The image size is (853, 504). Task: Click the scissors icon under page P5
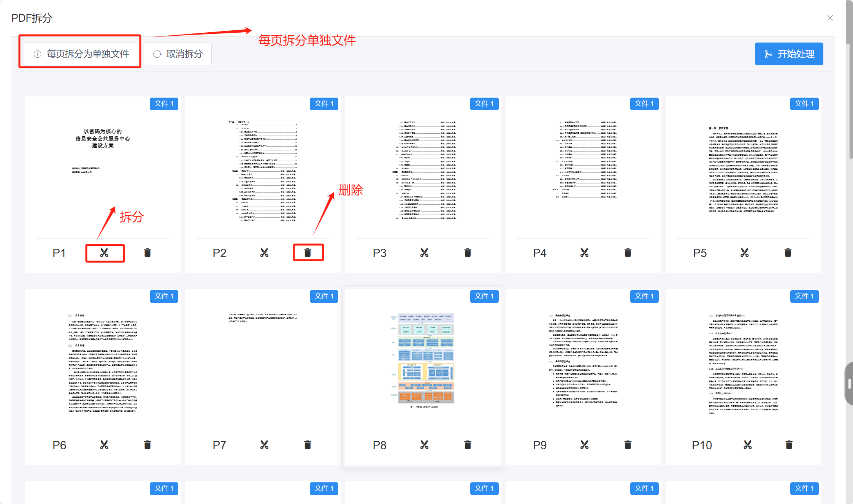744,253
